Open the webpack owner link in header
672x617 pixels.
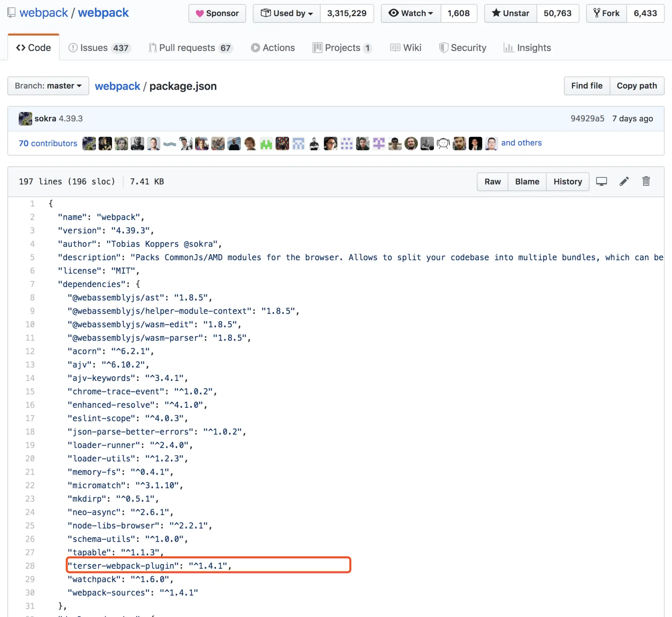pos(44,13)
